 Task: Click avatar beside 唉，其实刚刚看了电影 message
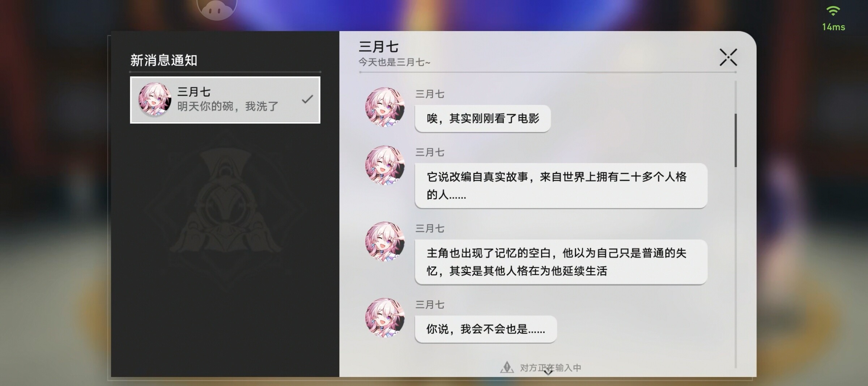[x=385, y=107]
